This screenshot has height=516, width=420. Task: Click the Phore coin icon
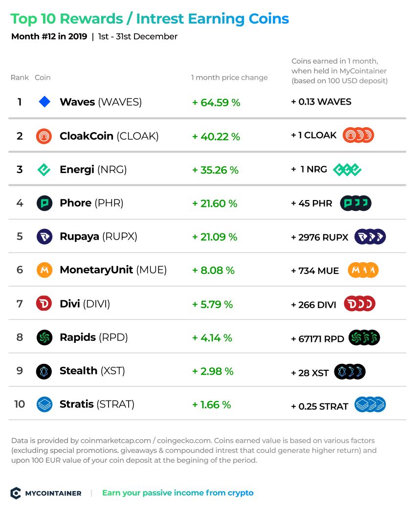[x=44, y=203]
